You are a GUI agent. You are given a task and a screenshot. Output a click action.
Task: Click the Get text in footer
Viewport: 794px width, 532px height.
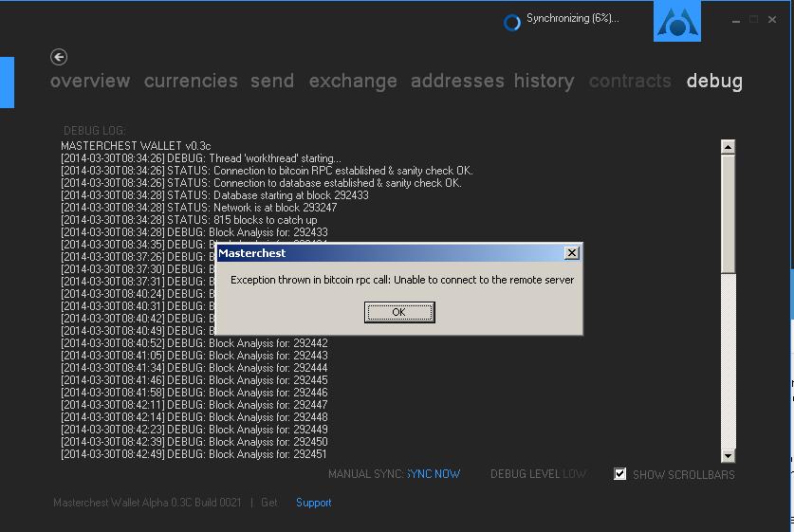point(268,503)
